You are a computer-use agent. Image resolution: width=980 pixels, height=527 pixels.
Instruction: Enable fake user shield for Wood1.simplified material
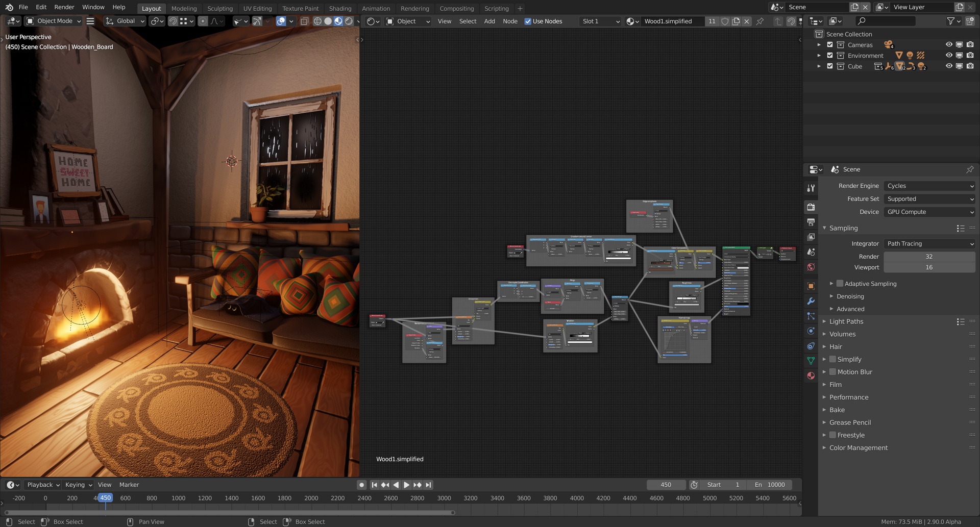click(725, 21)
